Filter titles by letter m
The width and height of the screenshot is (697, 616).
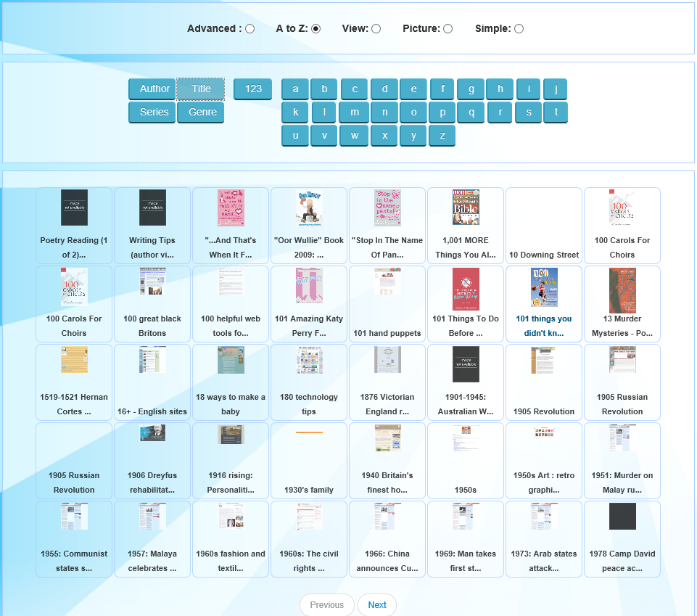click(355, 112)
